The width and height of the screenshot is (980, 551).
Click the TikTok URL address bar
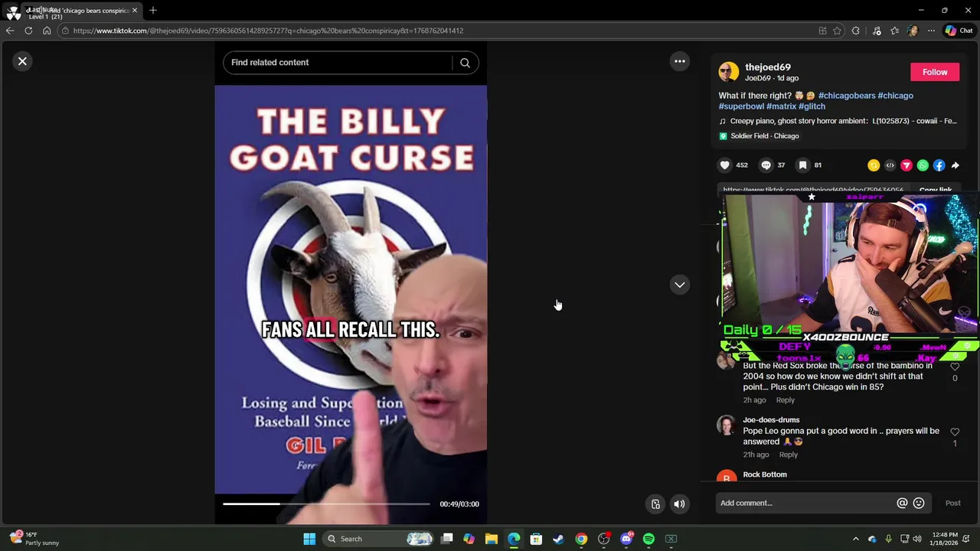[436, 31]
